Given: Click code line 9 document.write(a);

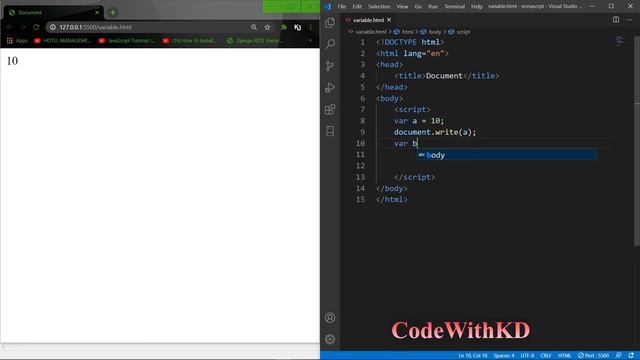Looking at the screenshot, I should [x=435, y=132].
